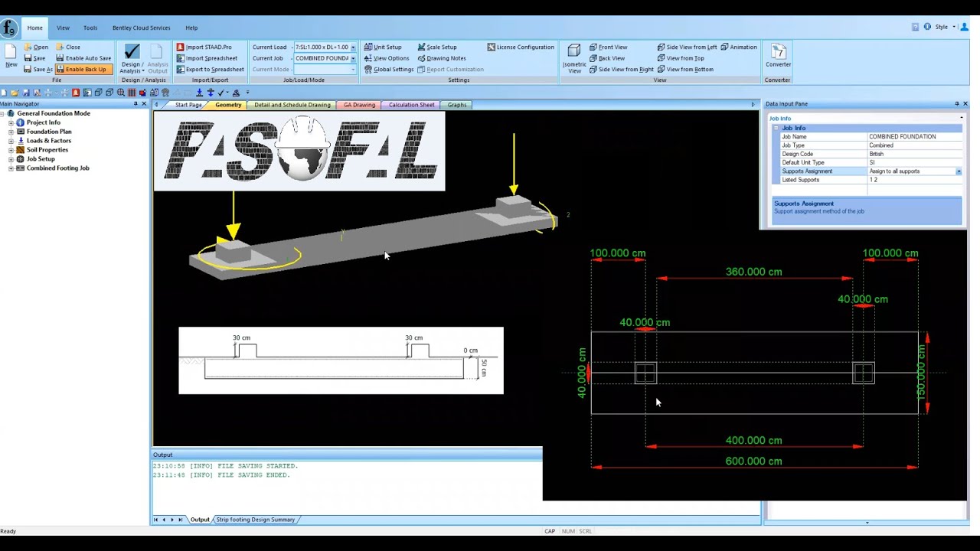Viewport: 980px width, 551px height.
Task: Expand the Combined Footing Job node
Action: pos(11,168)
